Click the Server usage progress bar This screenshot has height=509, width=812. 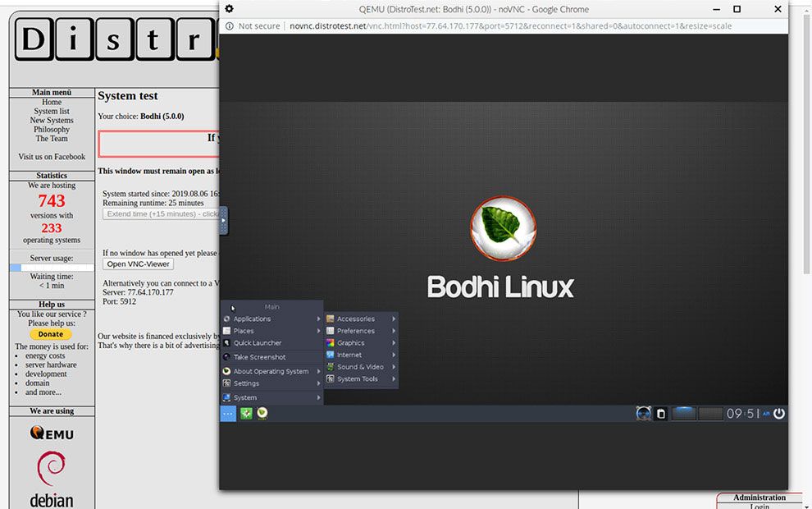(52, 268)
